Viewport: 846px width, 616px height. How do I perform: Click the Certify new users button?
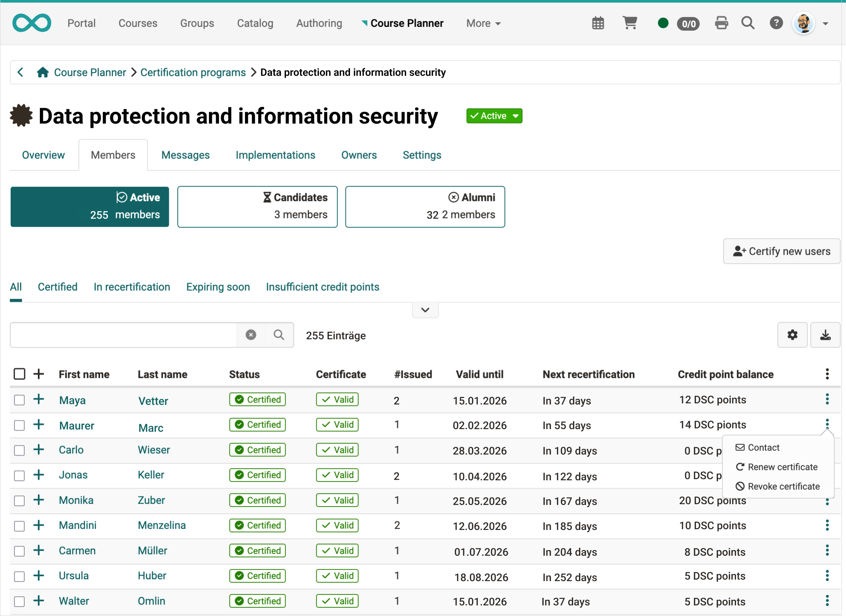coord(782,251)
